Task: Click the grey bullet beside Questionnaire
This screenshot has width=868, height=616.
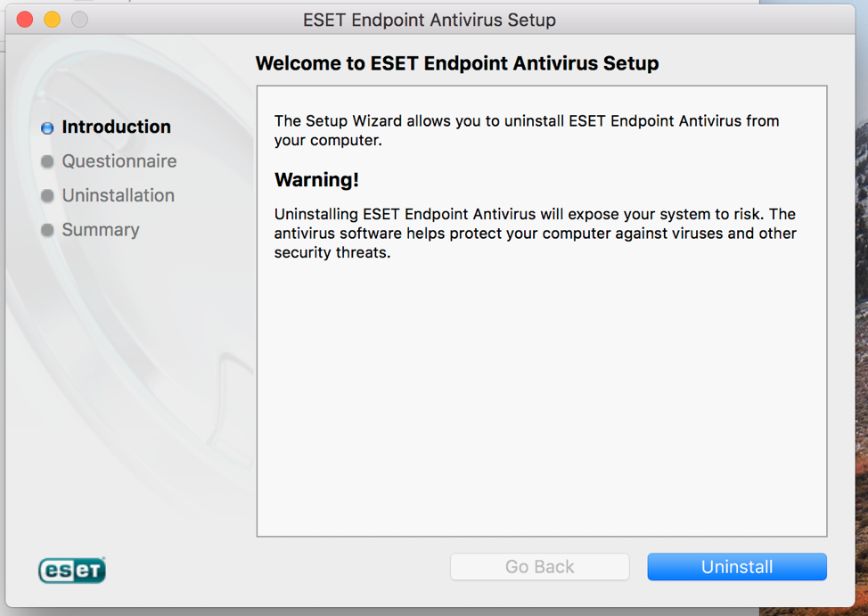Action: point(47,162)
